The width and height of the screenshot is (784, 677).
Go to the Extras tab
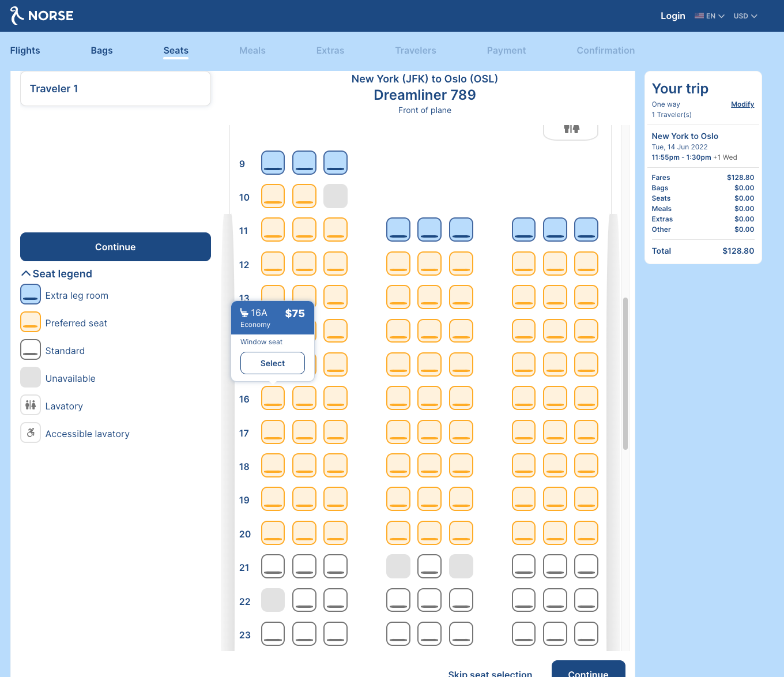click(x=330, y=51)
